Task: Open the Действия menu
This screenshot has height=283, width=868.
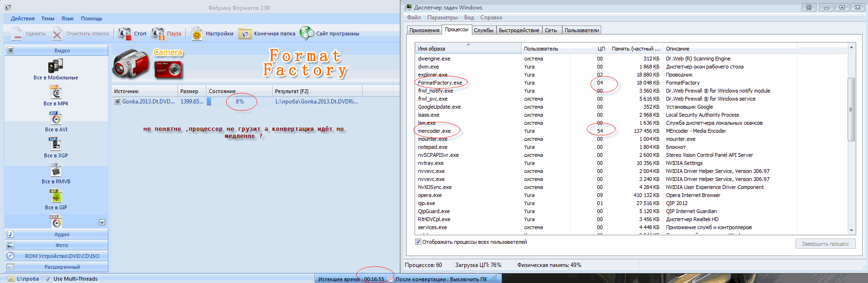Action: pos(23,18)
